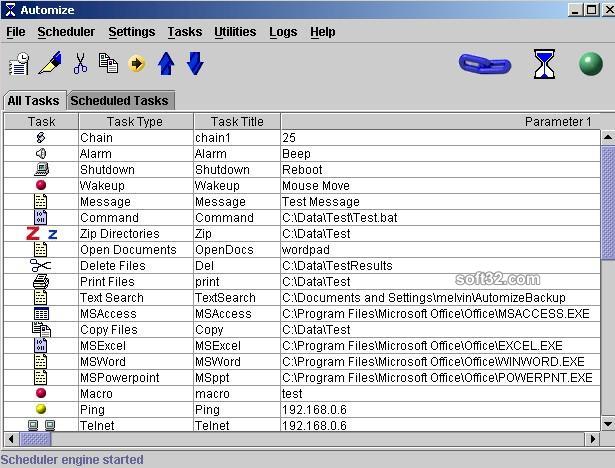Select the Command row script icon

(40, 217)
